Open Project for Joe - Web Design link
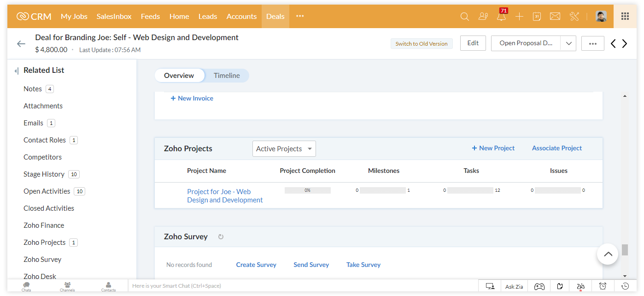The height and width of the screenshot is (296, 644). pyautogui.click(x=225, y=196)
